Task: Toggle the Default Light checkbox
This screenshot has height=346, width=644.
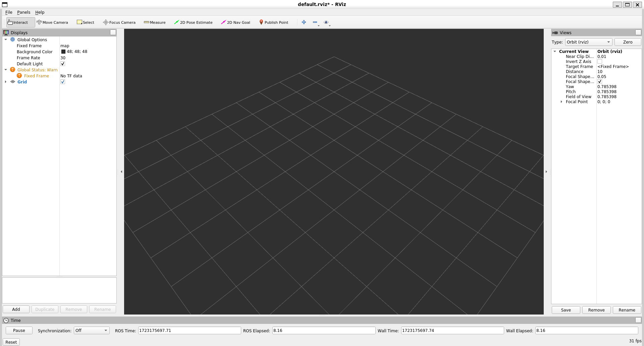Action: tap(63, 64)
